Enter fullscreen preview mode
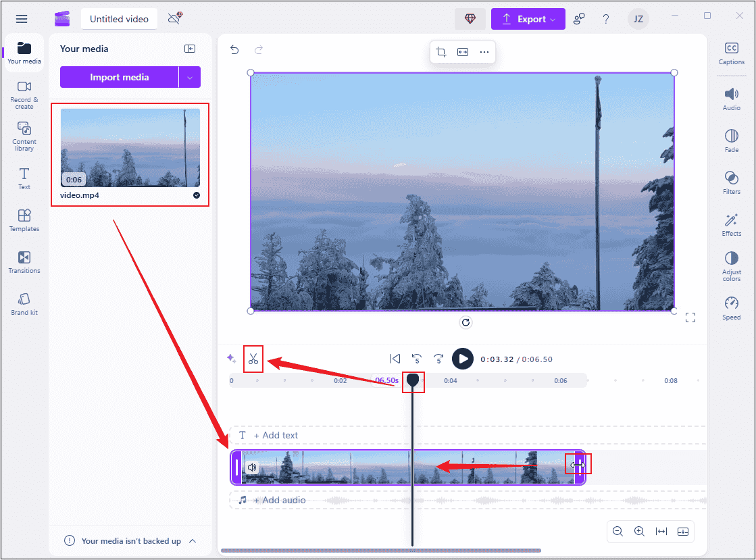Viewport: 756px width, 560px height. pos(690,317)
